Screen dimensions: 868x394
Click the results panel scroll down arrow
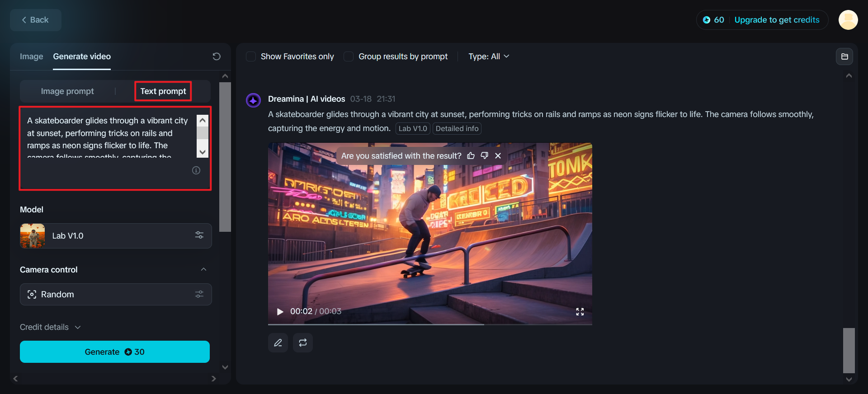click(849, 379)
